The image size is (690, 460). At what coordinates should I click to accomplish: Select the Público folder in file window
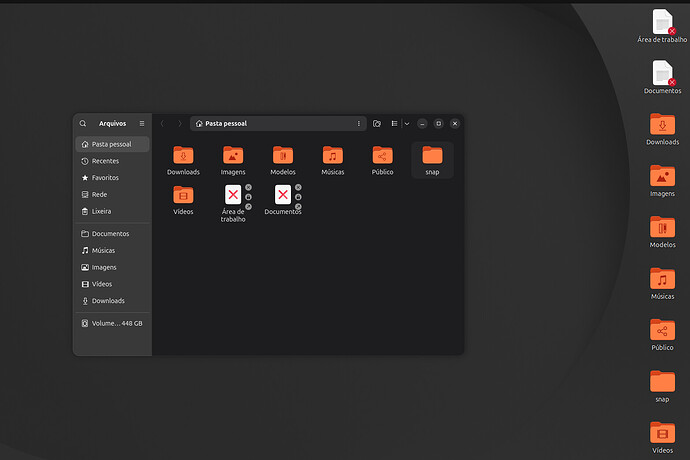point(382,160)
